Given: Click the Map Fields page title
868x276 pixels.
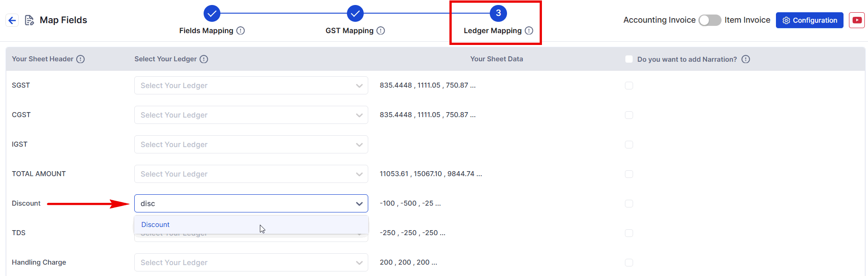Looking at the screenshot, I should pyautogui.click(x=63, y=20).
